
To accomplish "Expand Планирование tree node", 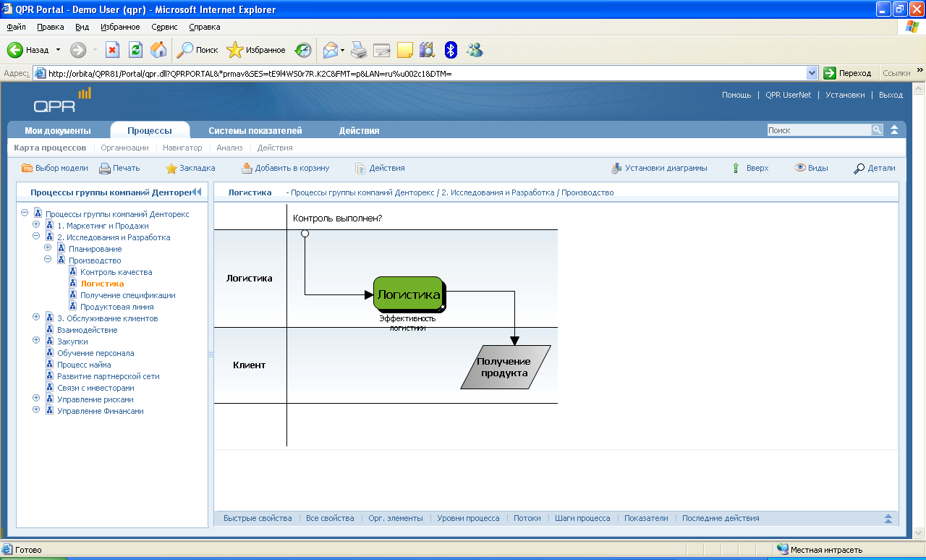I will [48, 248].
